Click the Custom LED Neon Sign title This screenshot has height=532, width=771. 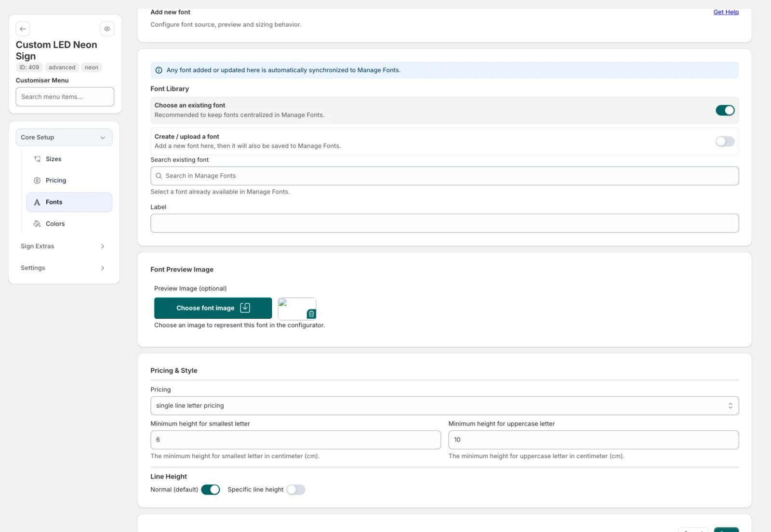[x=56, y=51]
